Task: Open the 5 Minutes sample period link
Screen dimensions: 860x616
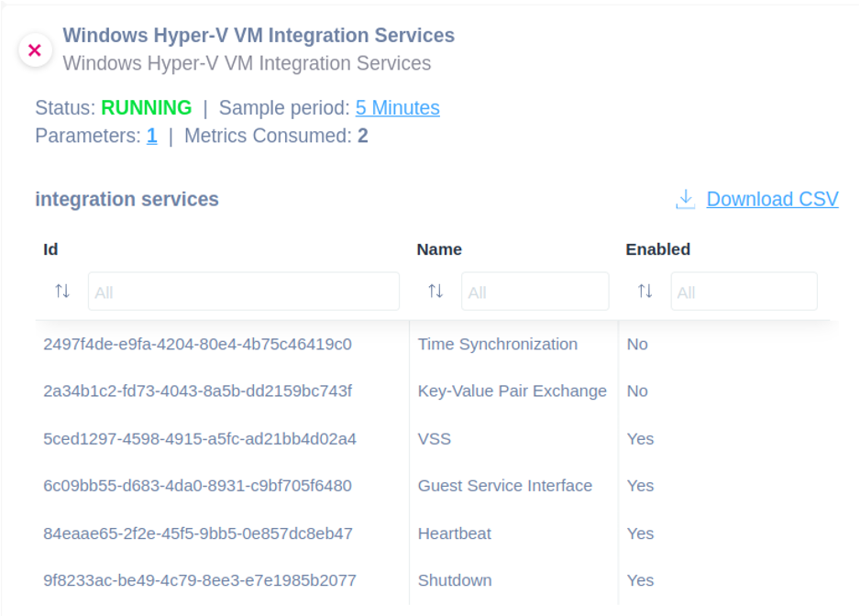Action: tap(397, 108)
